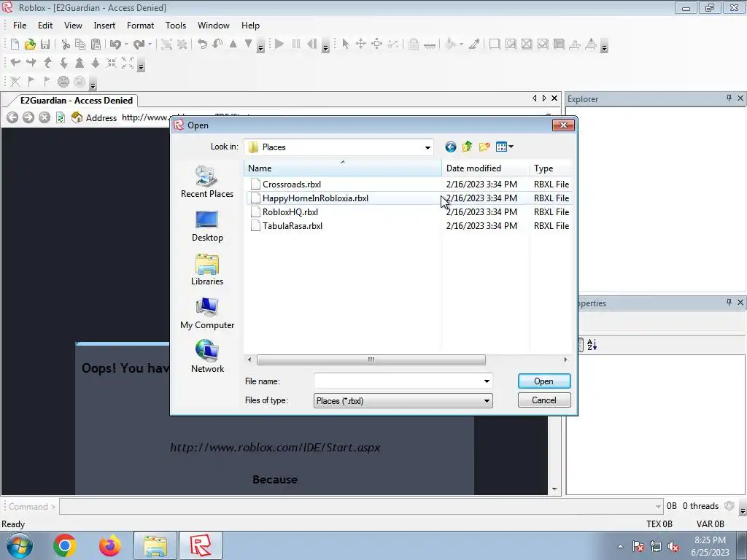The width and height of the screenshot is (747, 560).
Task: Expand the File name dropdown arrow
Action: pyautogui.click(x=487, y=381)
